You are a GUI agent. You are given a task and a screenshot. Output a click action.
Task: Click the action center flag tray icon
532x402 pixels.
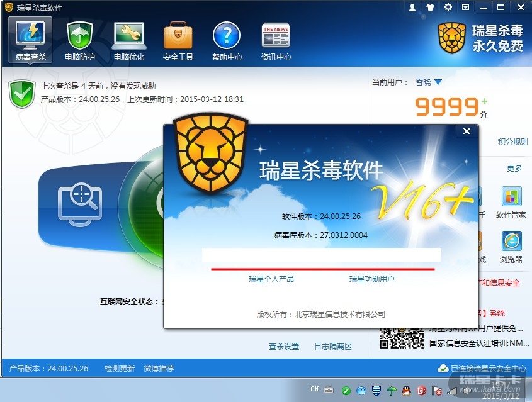(437, 391)
